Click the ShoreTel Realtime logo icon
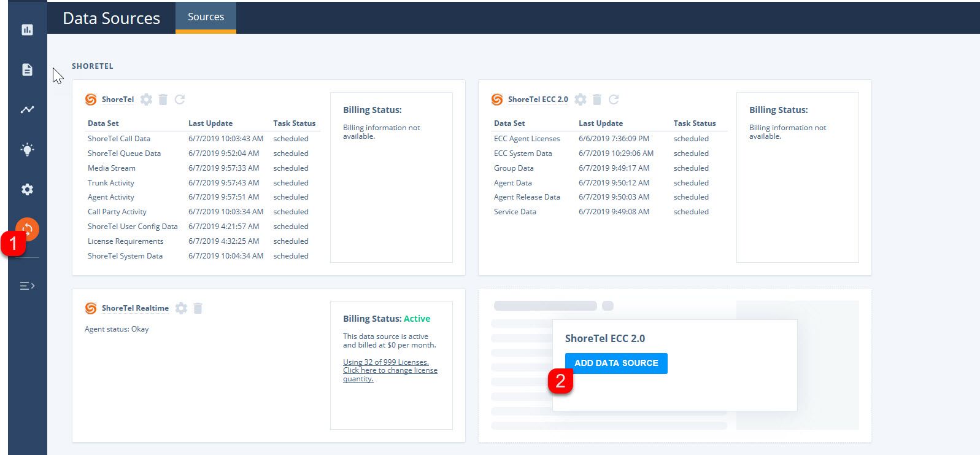Screen dimensions: 980x455 click(91, 308)
